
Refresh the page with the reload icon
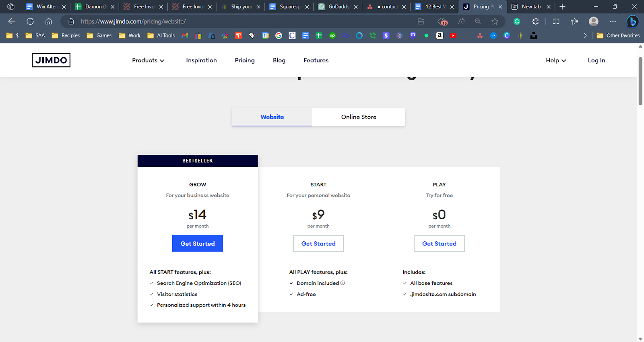pyautogui.click(x=30, y=21)
